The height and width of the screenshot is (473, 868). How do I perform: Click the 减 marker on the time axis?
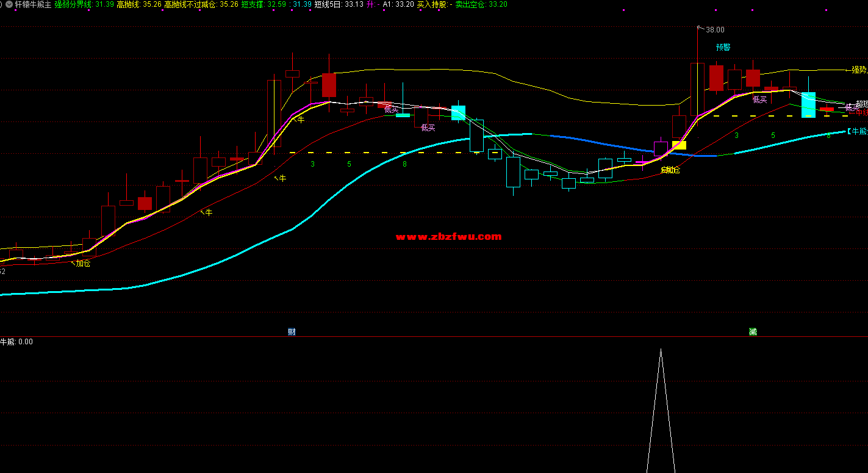[753, 332]
